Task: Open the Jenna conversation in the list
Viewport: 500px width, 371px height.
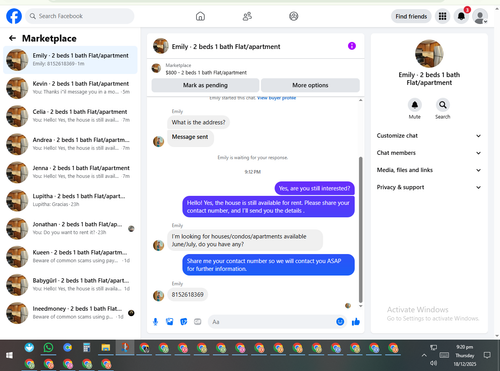Action: coord(70,172)
